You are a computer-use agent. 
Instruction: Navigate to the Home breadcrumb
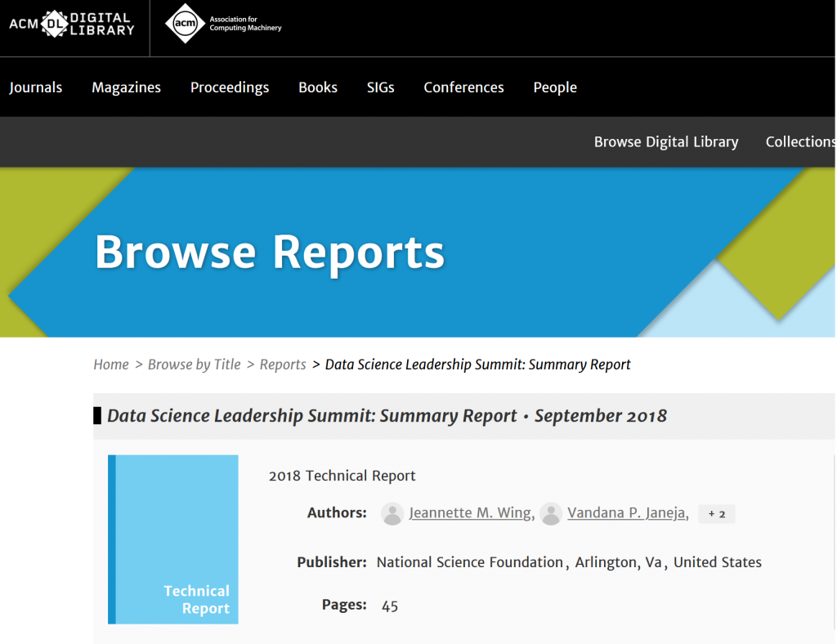coord(111,364)
